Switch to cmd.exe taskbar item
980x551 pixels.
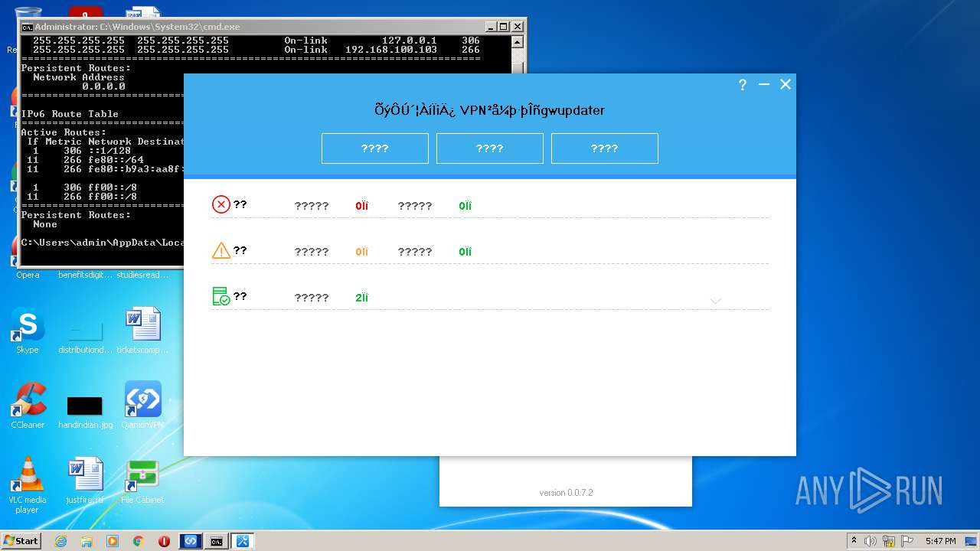217,541
